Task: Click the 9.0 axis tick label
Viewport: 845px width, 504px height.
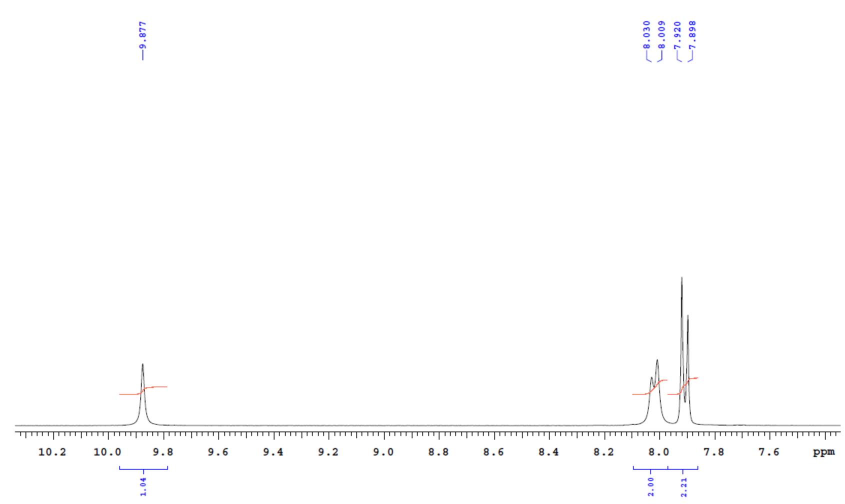Action: (x=383, y=452)
